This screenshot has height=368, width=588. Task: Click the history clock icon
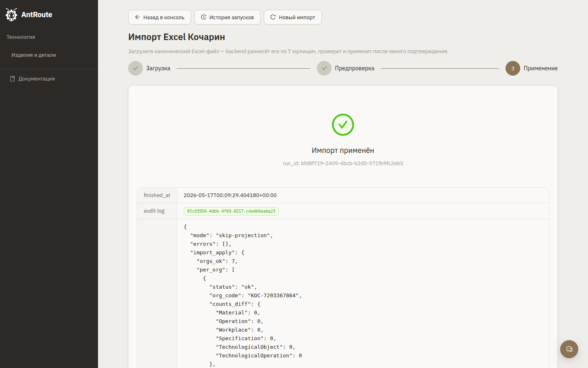click(x=203, y=17)
